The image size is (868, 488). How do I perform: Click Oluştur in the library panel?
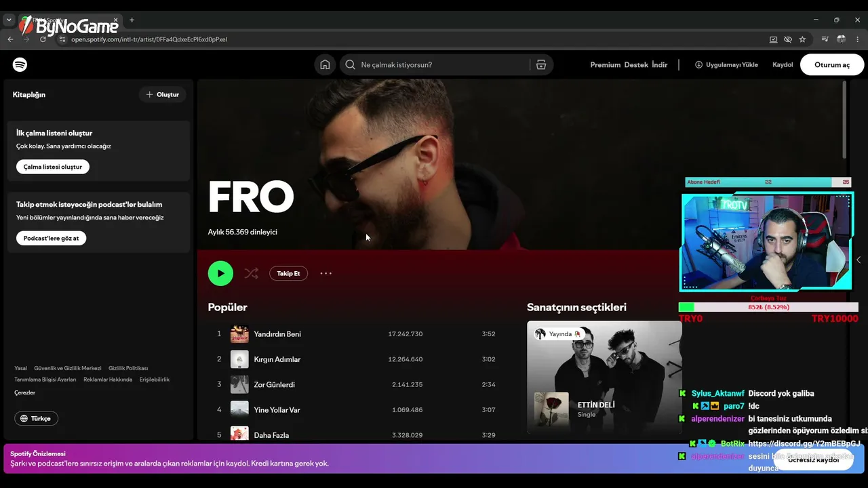tap(163, 94)
